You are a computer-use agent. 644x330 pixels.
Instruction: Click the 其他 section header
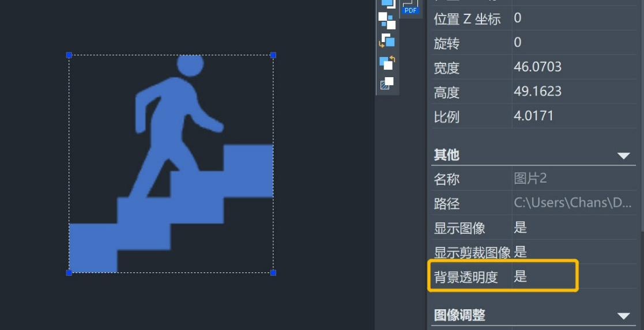click(x=533, y=155)
